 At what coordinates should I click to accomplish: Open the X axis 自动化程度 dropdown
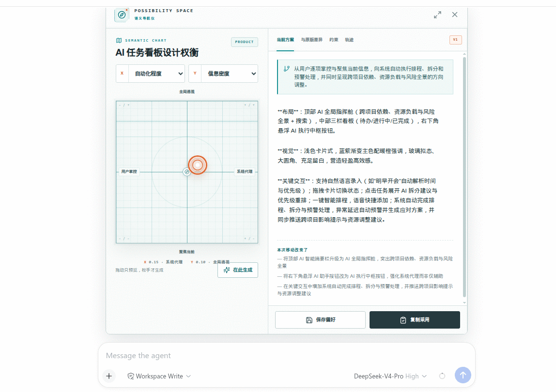pos(150,74)
